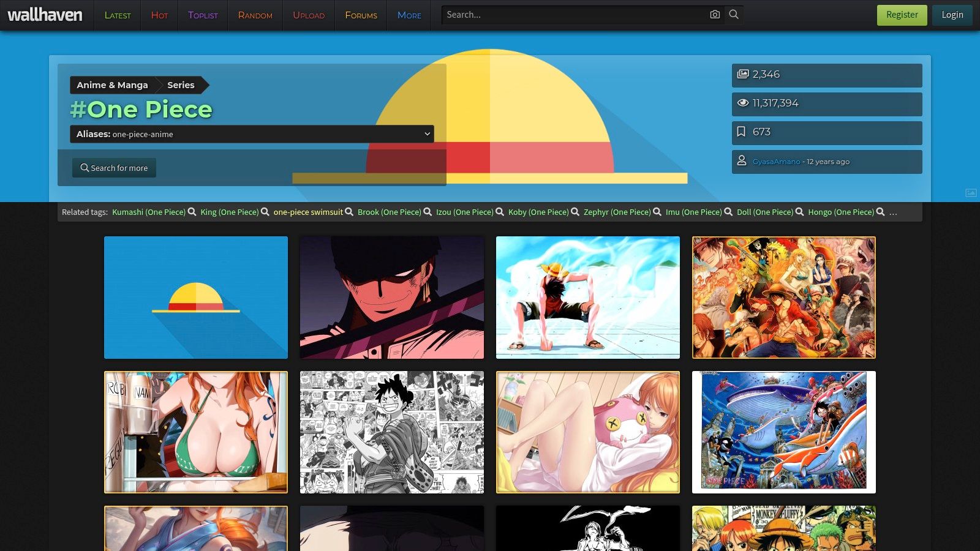
Task: Click the wallpaper count icon beside 2,346
Action: click(743, 74)
